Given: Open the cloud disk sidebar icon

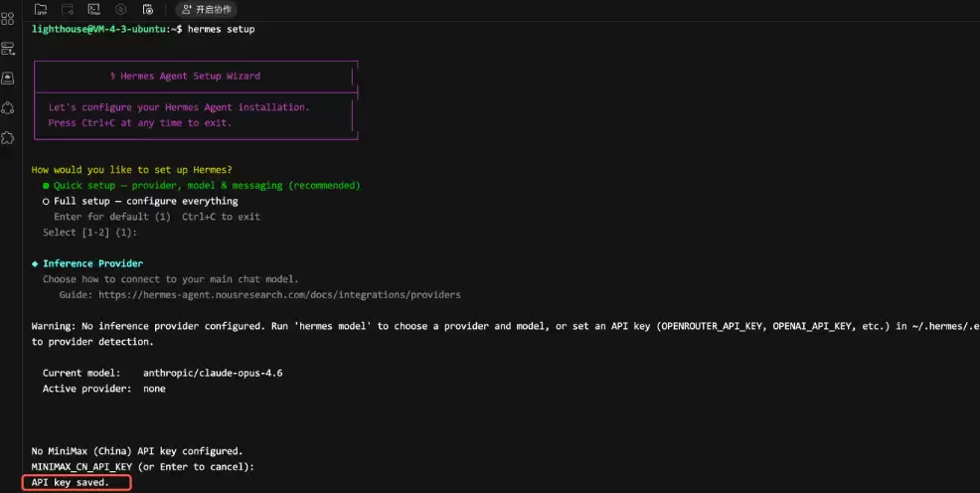Looking at the screenshot, I should pyautogui.click(x=8, y=79).
